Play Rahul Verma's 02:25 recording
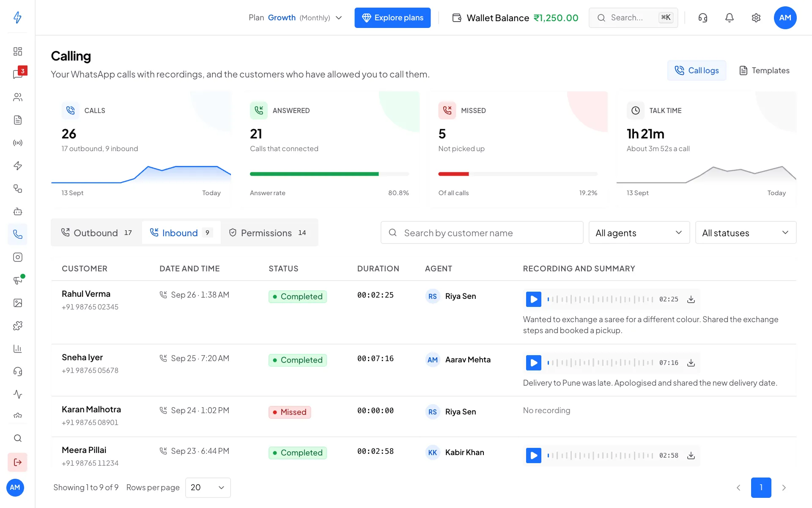The width and height of the screenshot is (812, 508). [x=534, y=299]
